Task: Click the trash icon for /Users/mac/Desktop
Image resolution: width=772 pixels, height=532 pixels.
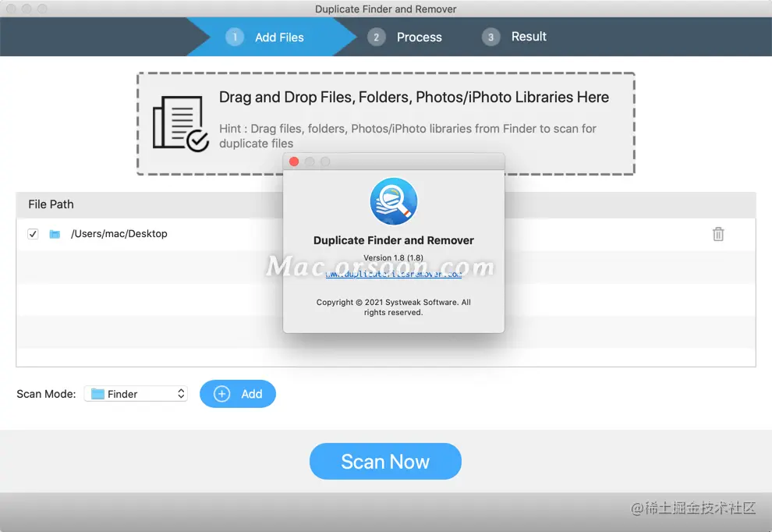Action: click(x=718, y=234)
